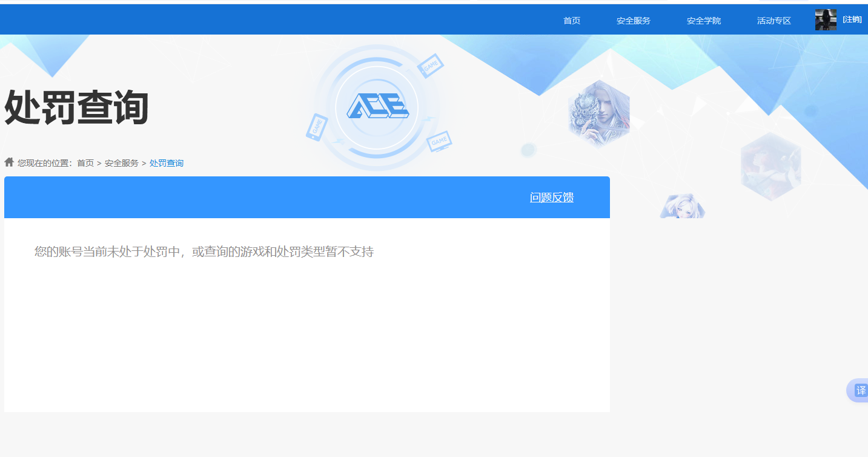Image resolution: width=868 pixels, height=457 pixels.
Task: Click the ACE logo emblem
Action: (x=379, y=107)
